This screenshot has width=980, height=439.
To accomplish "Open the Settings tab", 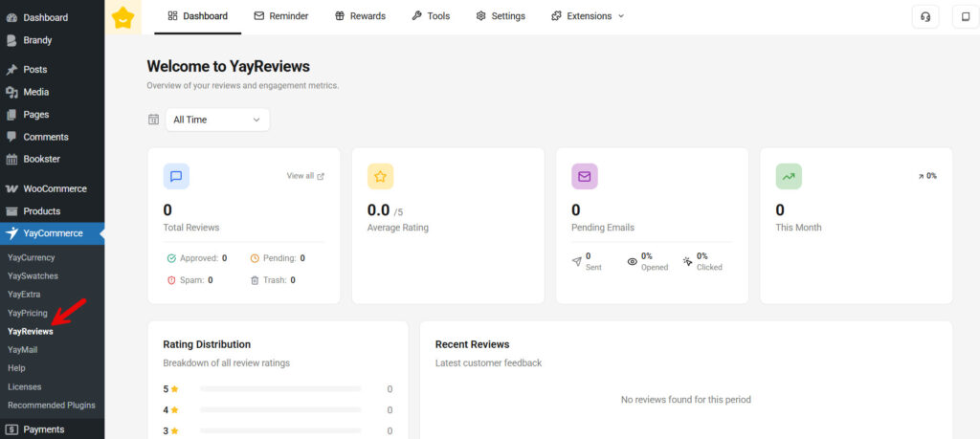I will 501,16.
